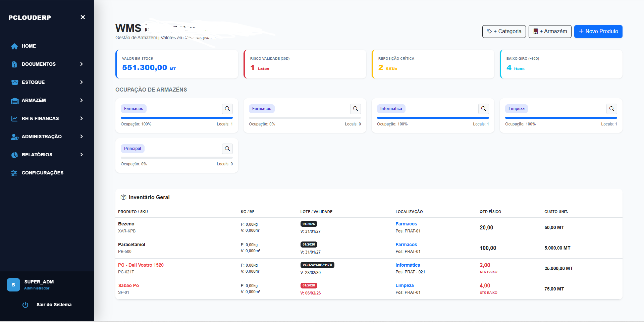Expand the Documentos menu chevron
644x322 pixels.
click(82, 64)
